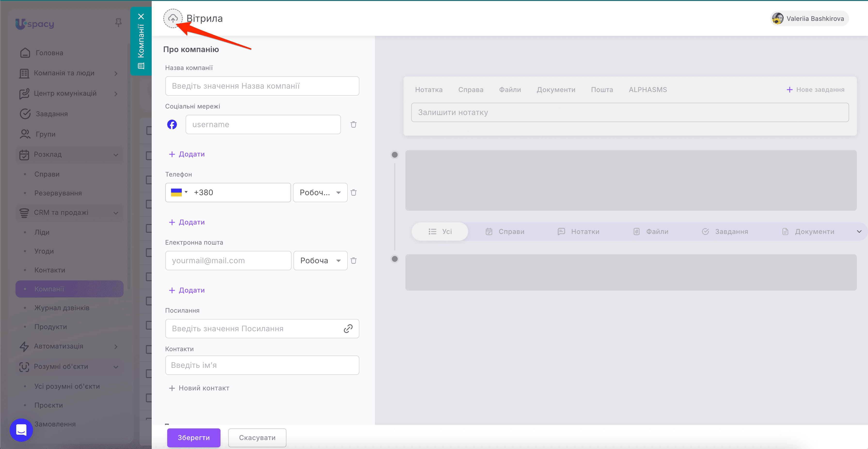Screen dimensions: 868x449
Task: Open the email type Робоча dropdown
Action: (320, 261)
